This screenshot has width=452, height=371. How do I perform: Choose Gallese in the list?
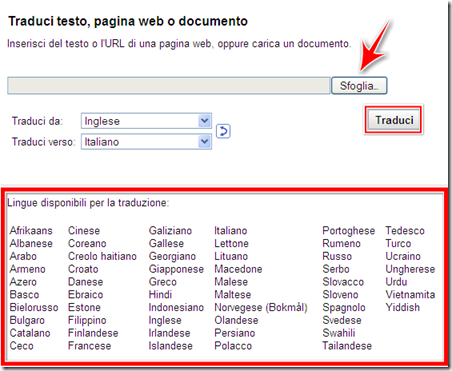(166, 243)
